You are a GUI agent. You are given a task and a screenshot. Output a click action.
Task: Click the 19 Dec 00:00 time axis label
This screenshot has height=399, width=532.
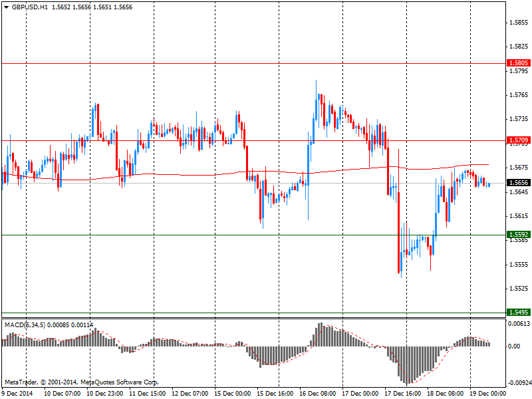[488, 393]
